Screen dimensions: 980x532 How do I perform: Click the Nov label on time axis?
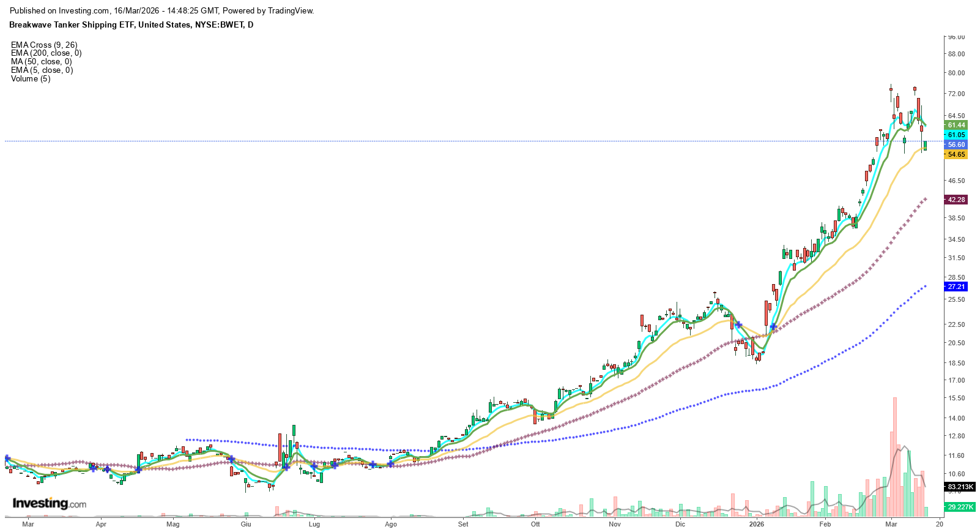[615, 524]
